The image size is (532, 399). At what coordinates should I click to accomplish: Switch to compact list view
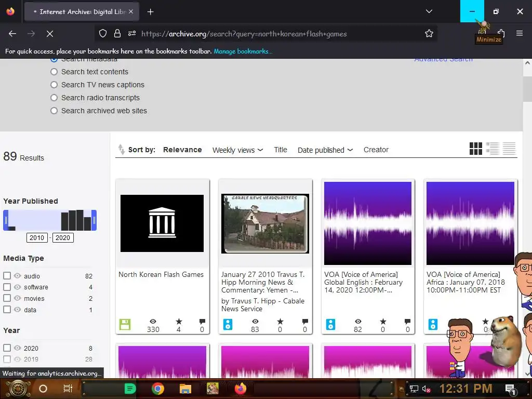pyautogui.click(x=509, y=148)
